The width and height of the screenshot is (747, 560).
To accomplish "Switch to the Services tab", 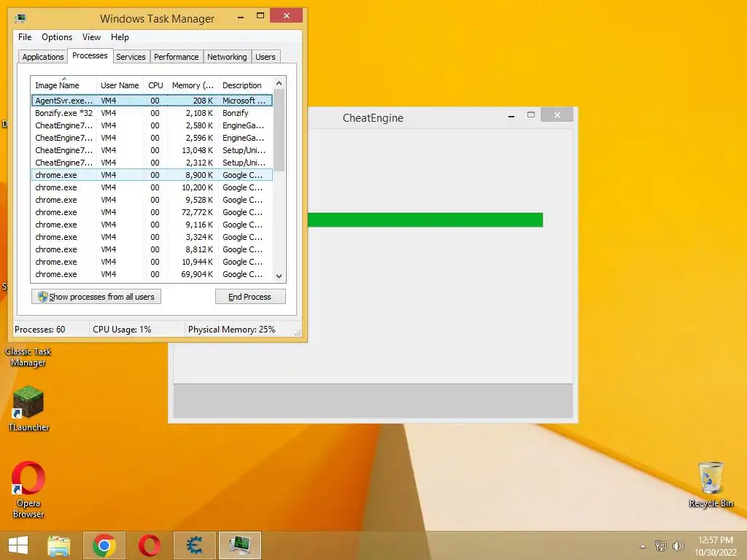I will coord(131,57).
